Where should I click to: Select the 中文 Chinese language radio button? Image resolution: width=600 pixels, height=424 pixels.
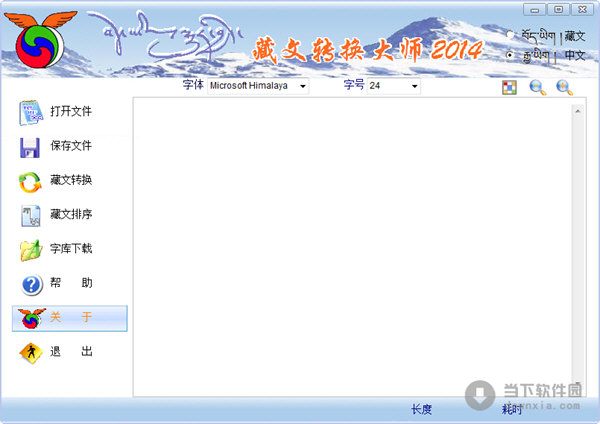pyautogui.click(x=509, y=55)
